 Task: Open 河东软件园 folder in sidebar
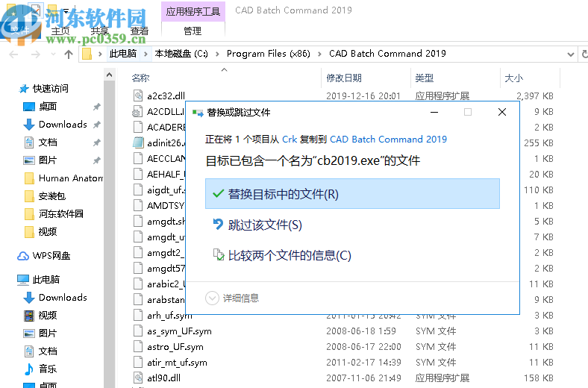click(60, 214)
